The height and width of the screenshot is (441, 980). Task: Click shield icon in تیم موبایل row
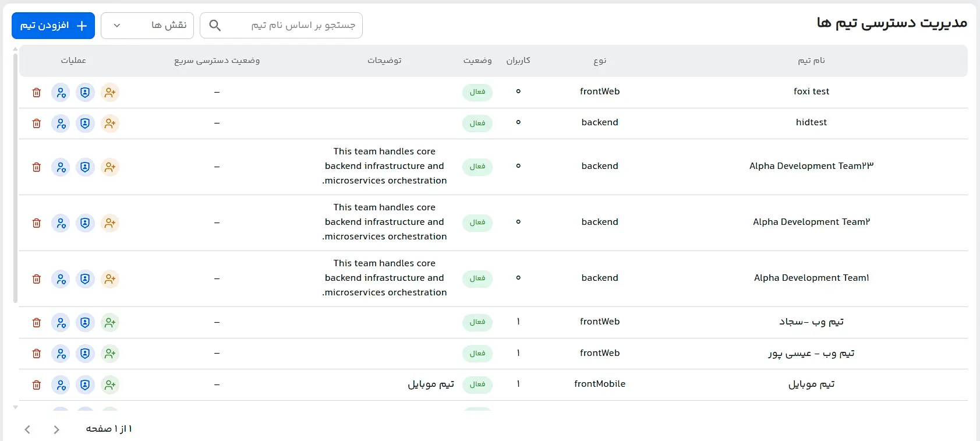click(85, 385)
